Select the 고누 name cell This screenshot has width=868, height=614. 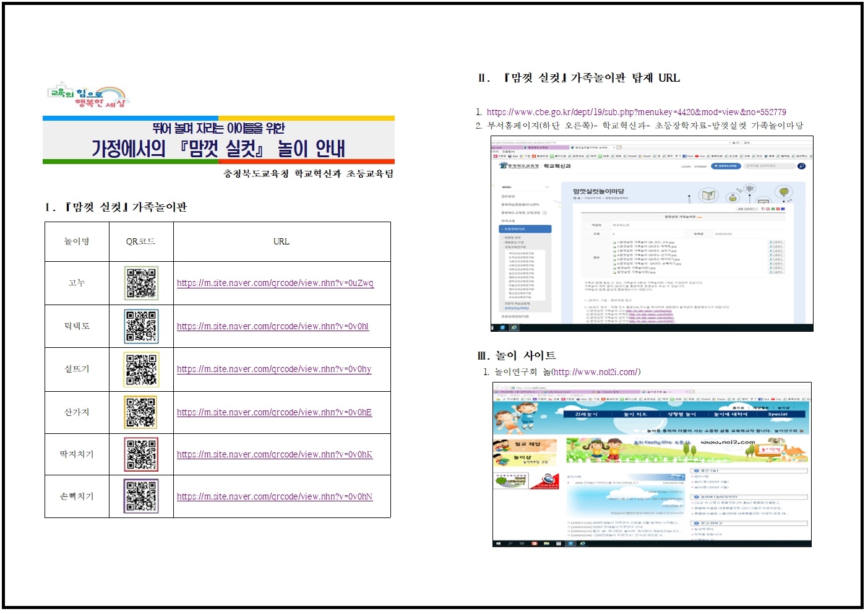point(77,283)
